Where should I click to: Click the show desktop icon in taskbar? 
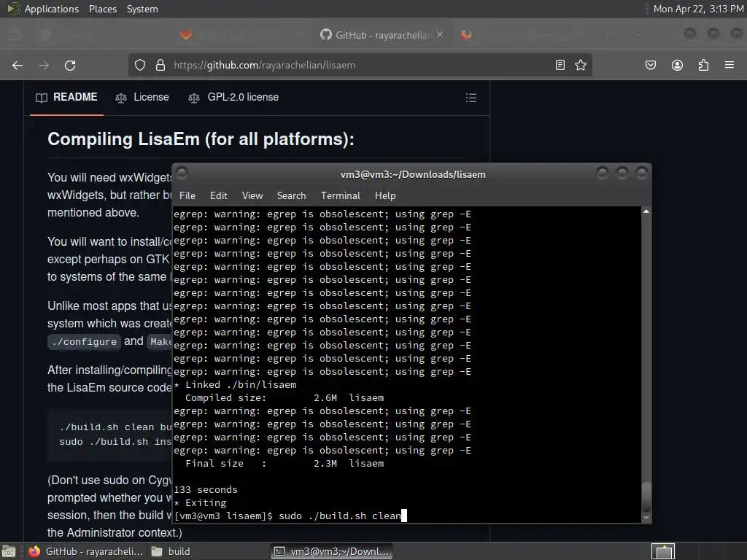click(x=9, y=551)
